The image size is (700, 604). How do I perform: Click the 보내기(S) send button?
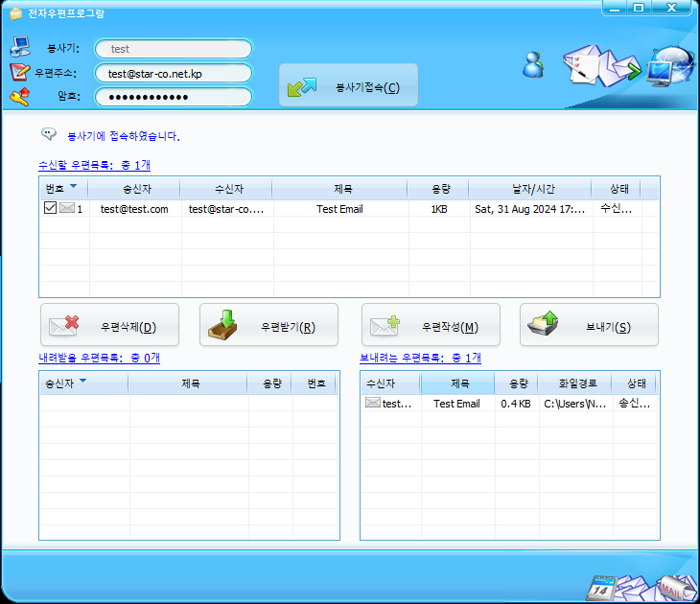pyautogui.click(x=589, y=327)
